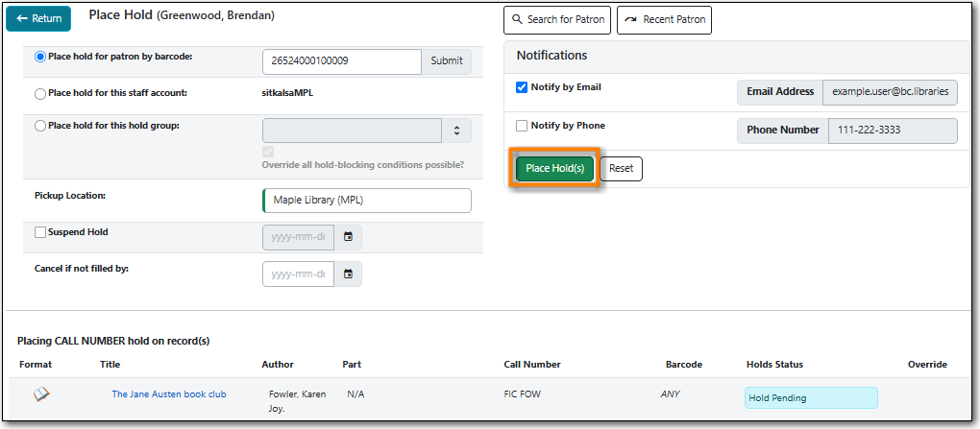Image resolution: width=980 pixels, height=429 pixels.
Task: Click the Search for Patron magnifier button
Action: coord(557,19)
